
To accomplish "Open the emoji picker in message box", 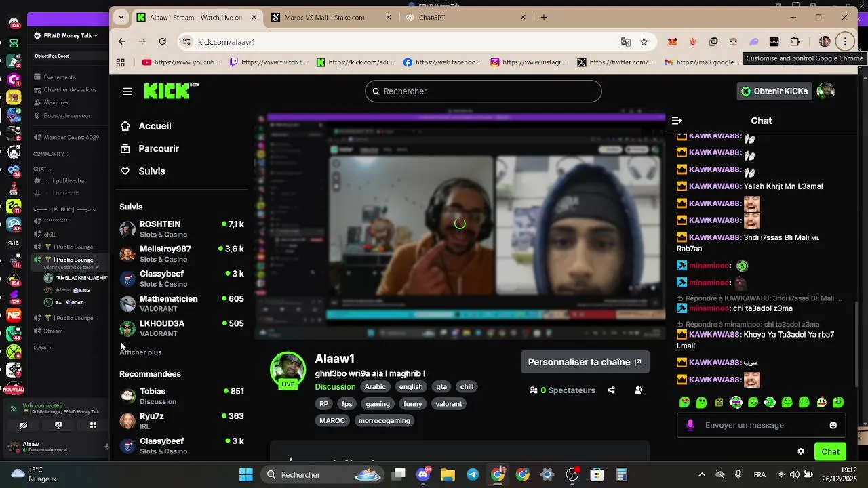I will (833, 425).
